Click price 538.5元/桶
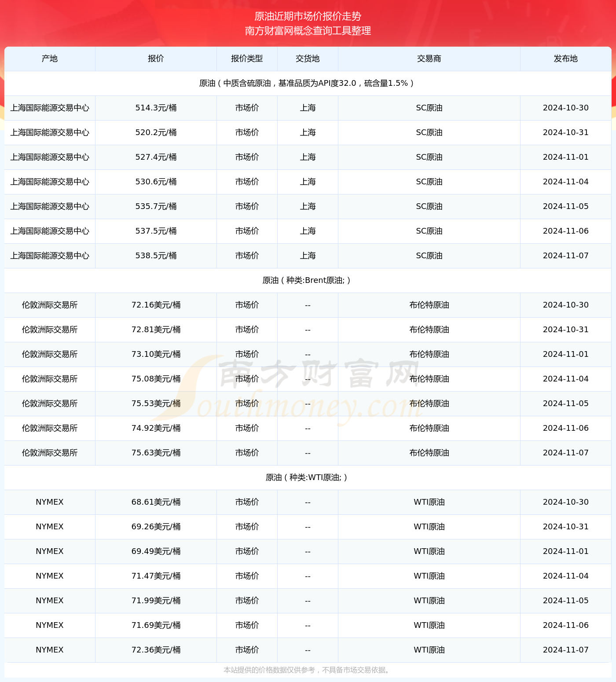The image size is (616, 682). click(x=156, y=256)
